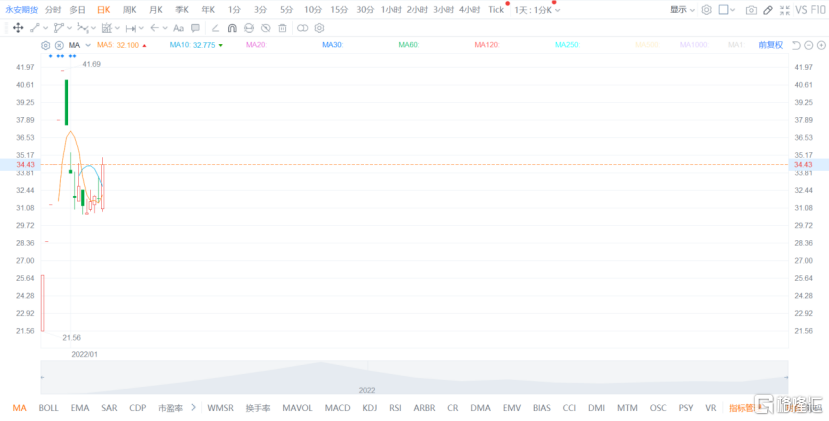Image resolution: width=829 pixels, height=421 pixels.
Task: Expand measurement tool options arrow
Action: click(x=117, y=29)
